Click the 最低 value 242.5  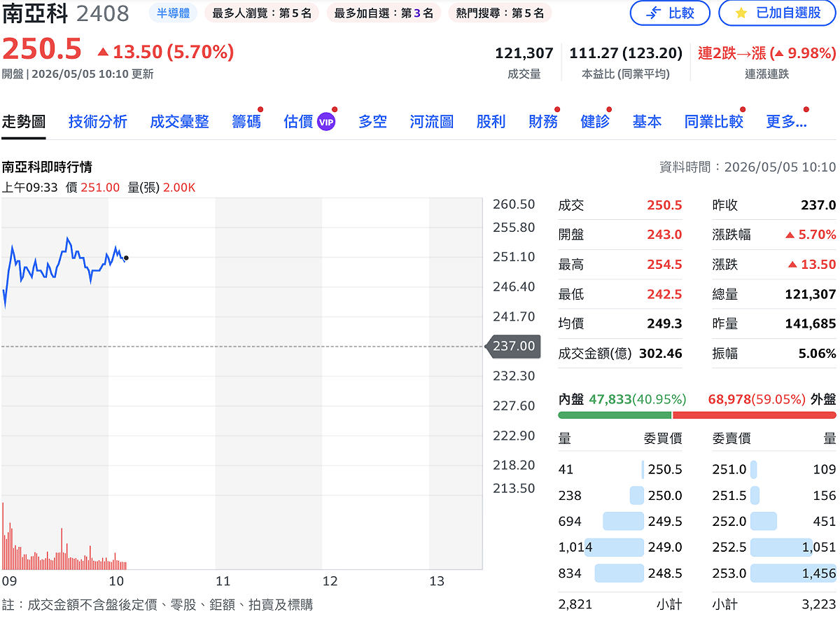click(x=664, y=294)
